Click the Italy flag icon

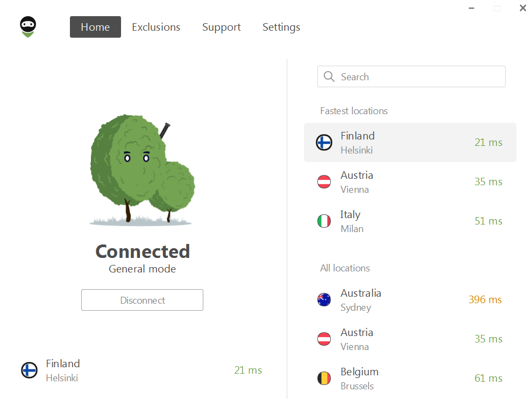pyautogui.click(x=324, y=221)
